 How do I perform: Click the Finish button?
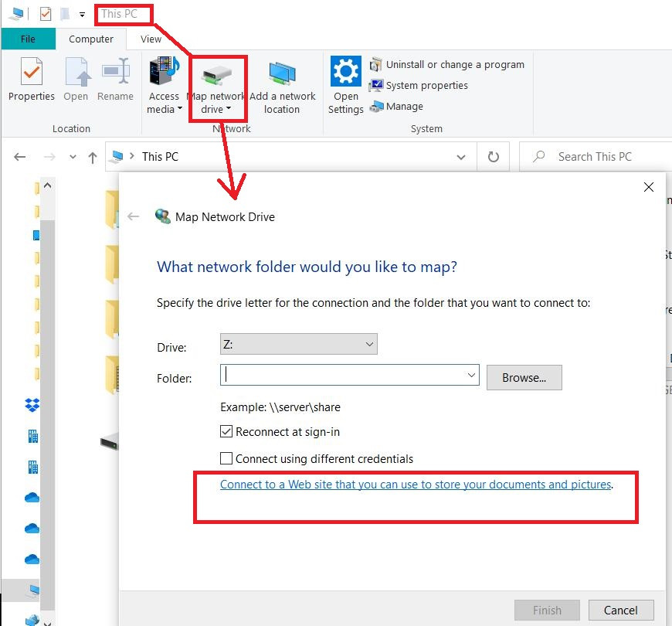pos(547,610)
